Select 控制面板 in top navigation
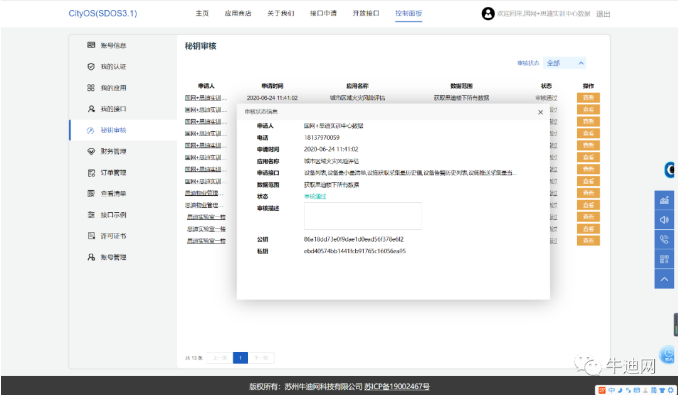Viewport: 680px width, 395px height. pyautogui.click(x=409, y=13)
